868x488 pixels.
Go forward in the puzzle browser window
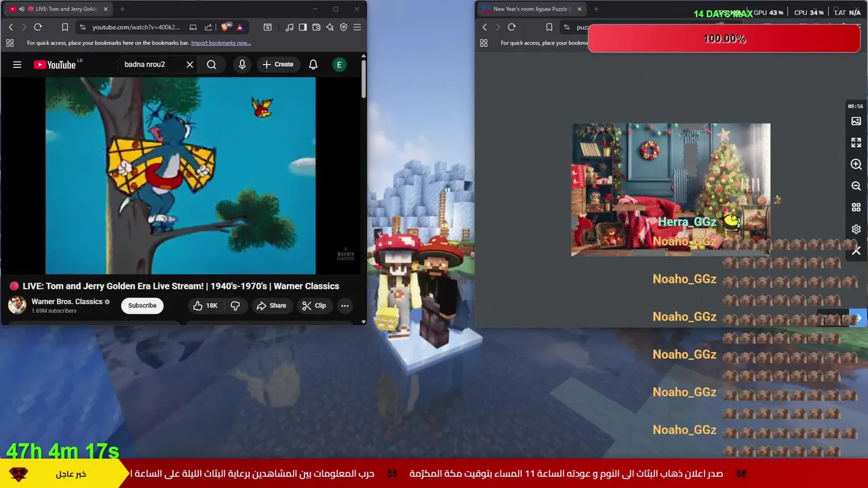[498, 27]
